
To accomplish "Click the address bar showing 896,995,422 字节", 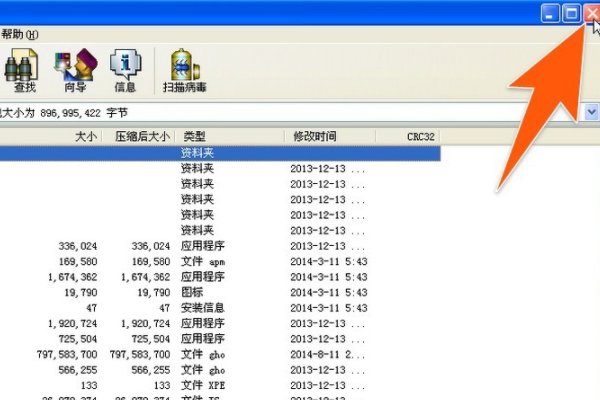I will (x=292, y=113).
